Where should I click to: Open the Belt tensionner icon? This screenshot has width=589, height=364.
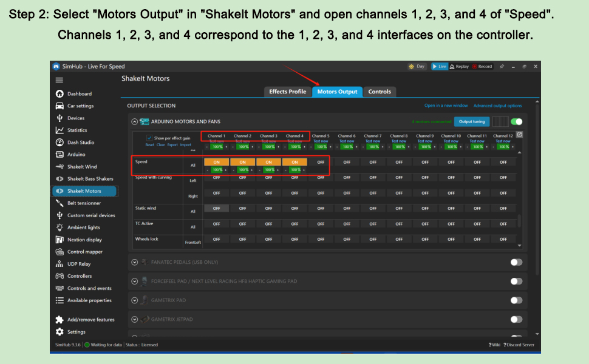coord(60,203)
